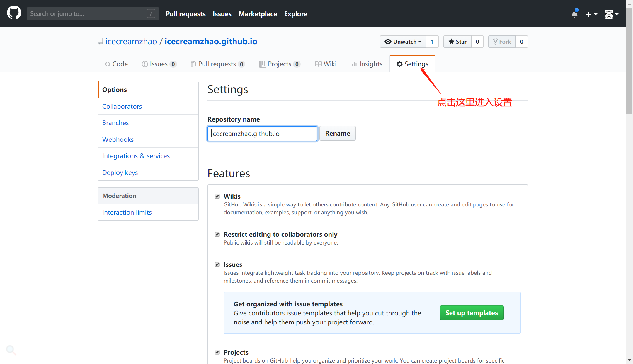Screen dimensions: 633x364
Task: Select the Collaborators settings tab
Action: pyautogui.click(x=122, y=106)
